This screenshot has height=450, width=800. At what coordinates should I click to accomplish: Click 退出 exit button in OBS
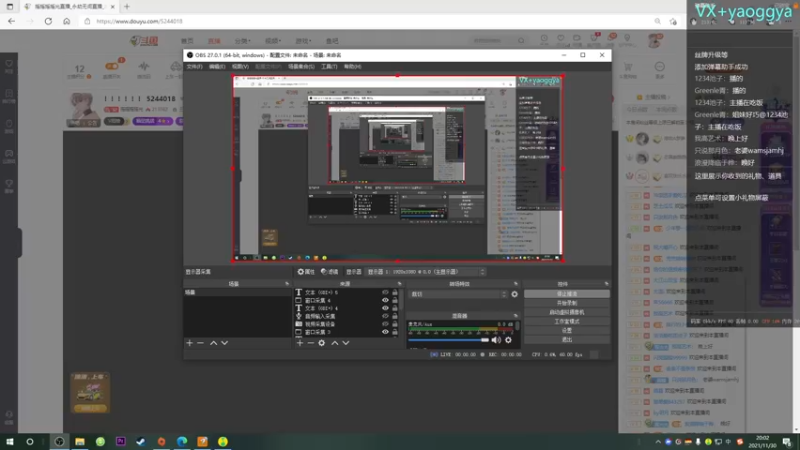pos(566,340)
